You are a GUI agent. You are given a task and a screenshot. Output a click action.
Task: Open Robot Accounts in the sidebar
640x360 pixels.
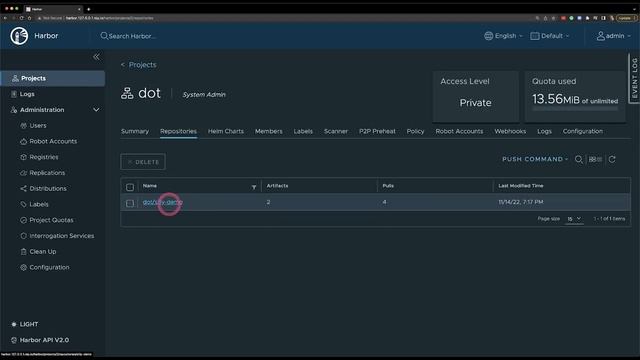(53, 141)
